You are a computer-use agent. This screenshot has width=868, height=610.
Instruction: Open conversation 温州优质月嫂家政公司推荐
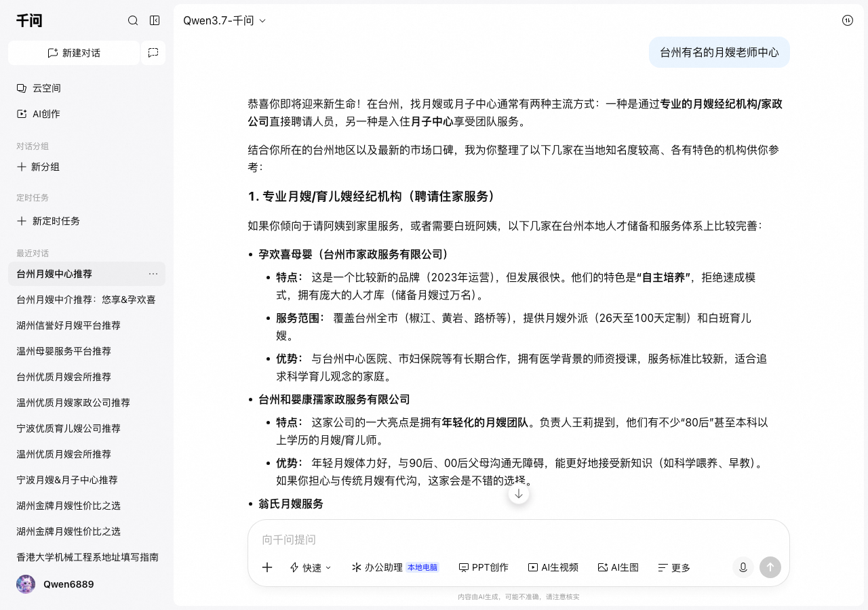[87, 403]
